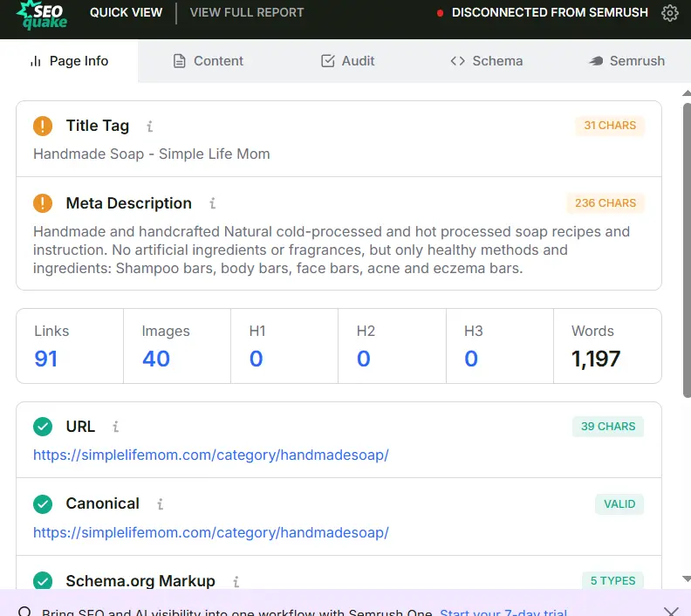Click the Meta Description warning icon
This screenshot has height=616, width=691.
[x=43, y=203]
